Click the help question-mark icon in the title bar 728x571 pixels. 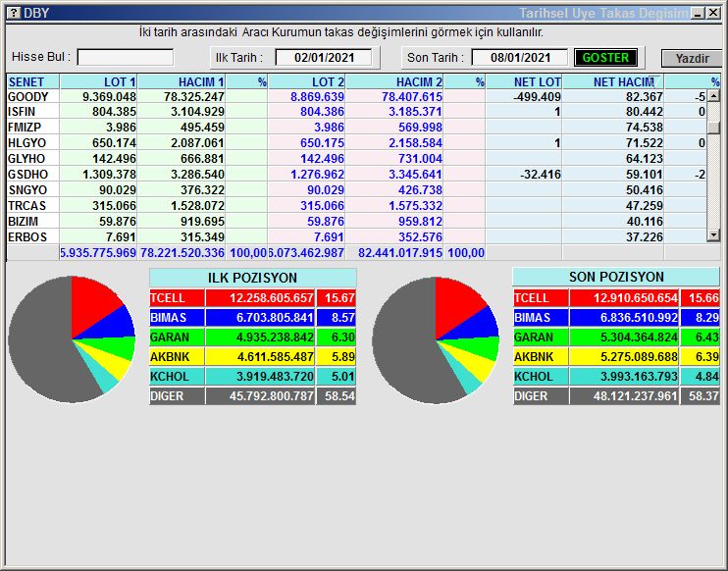point(14,13)
